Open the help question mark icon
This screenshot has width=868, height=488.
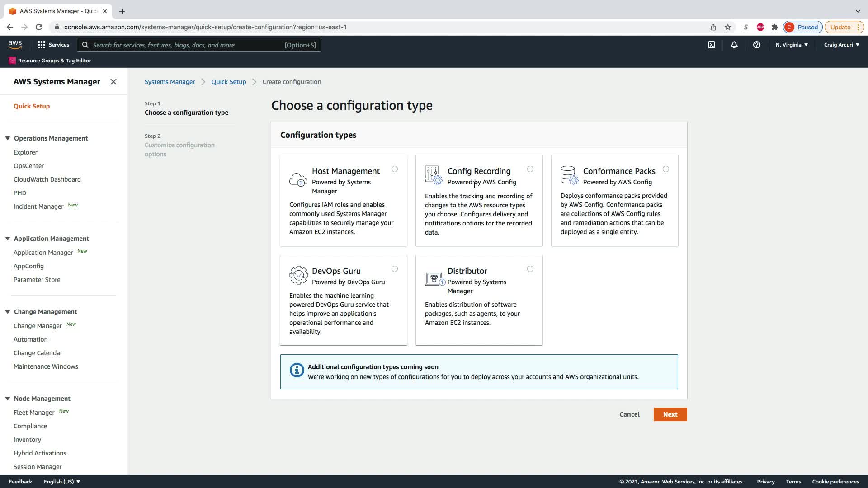756,45
